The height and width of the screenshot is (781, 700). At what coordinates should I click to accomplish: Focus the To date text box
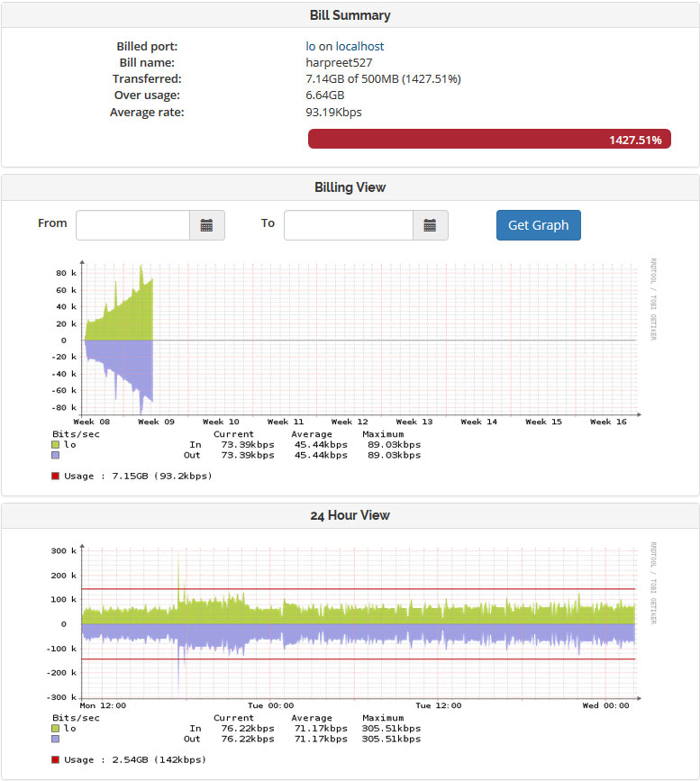[x=348, y=225]
